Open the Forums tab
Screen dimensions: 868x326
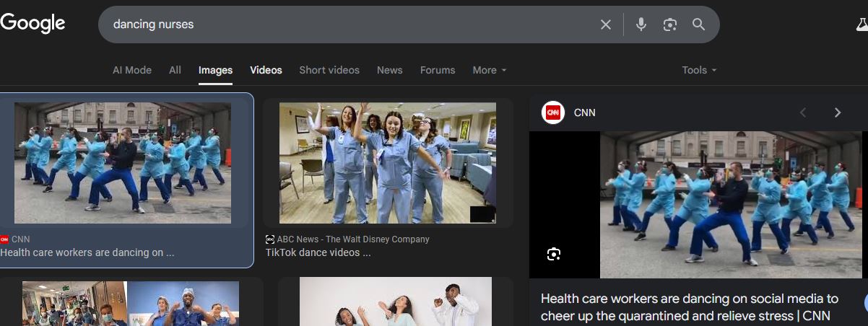pyautogui.click(x=438, y=70)
